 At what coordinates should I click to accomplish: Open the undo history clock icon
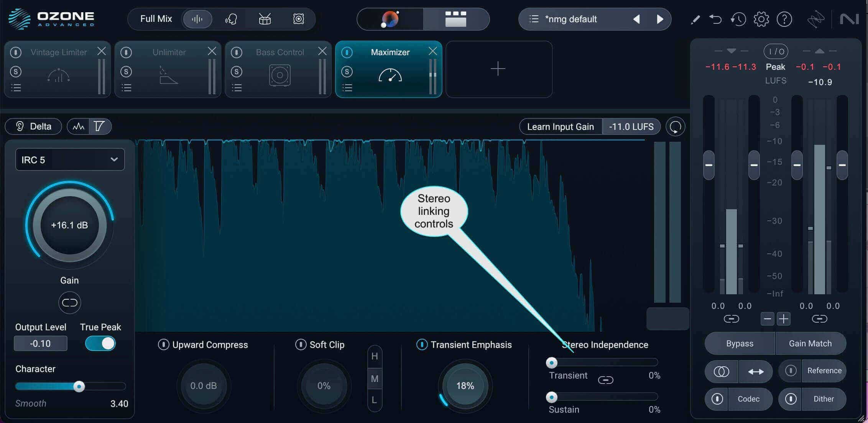738,19
